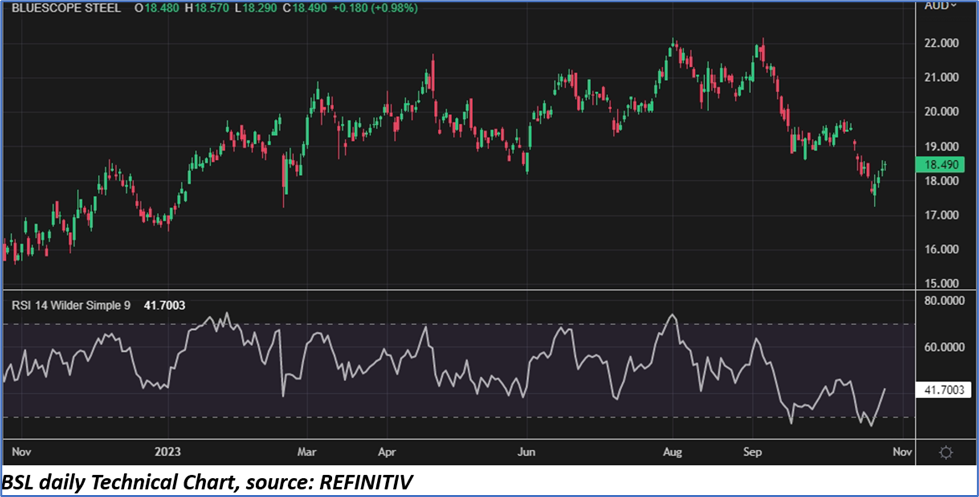
Task: Click the leftmost Nov label on time axis
Action: [x=21, y=451]
